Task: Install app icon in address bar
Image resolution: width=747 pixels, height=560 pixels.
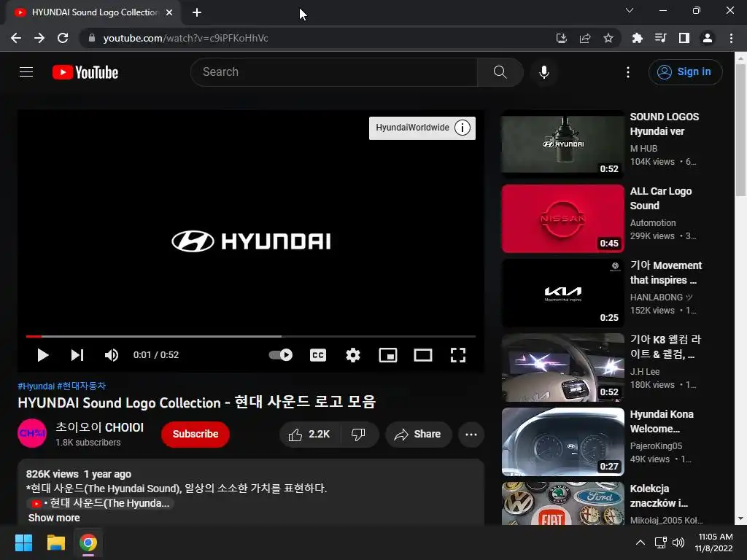Action: [562, 38]
